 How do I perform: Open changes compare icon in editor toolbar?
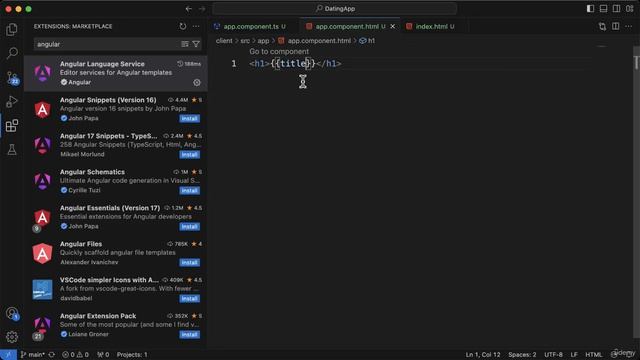tap(602, 27)
